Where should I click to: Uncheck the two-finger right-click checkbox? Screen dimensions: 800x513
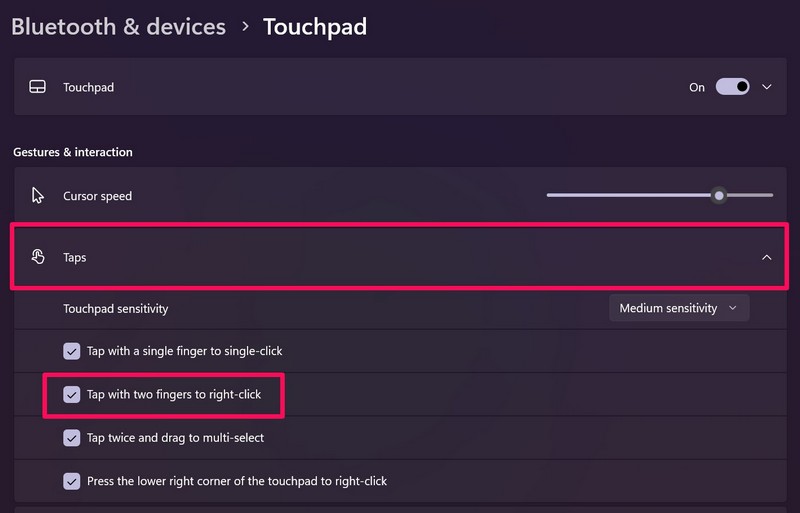tap(72, 394)
